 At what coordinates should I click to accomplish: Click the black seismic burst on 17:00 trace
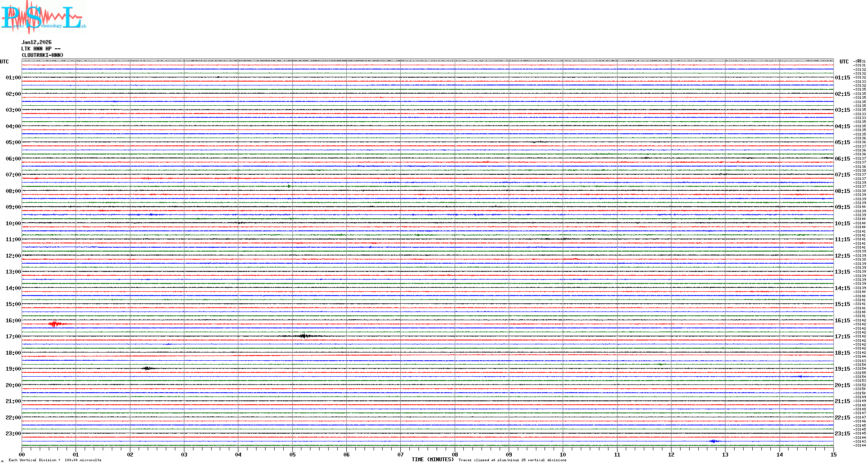click(x=304, y=336)
